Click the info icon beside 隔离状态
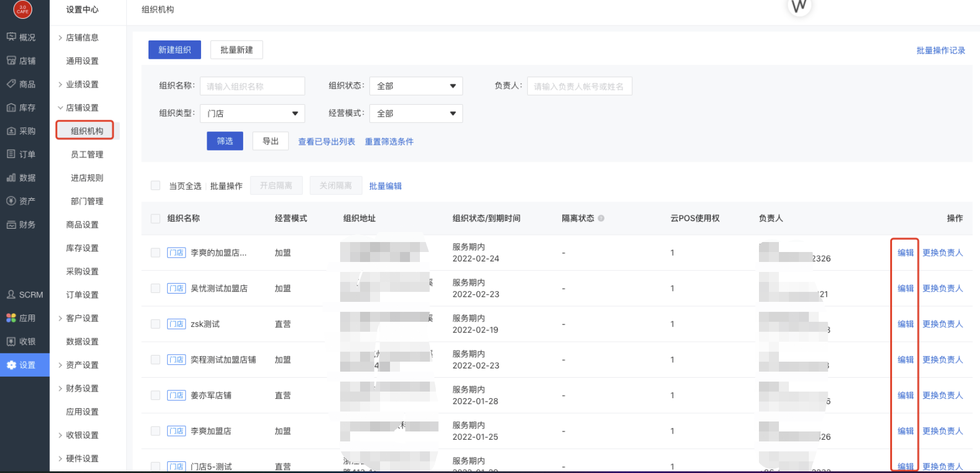 (x=601, y=218)
